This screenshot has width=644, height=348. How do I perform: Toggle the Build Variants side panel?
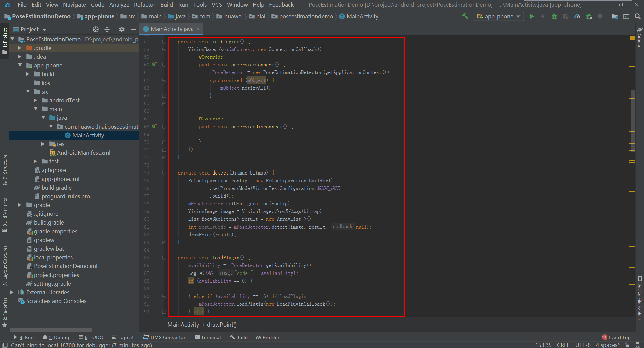point(5,215)
